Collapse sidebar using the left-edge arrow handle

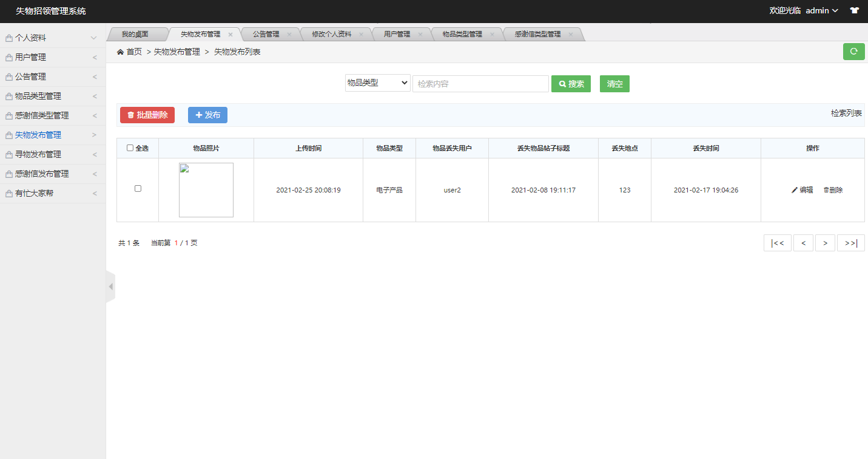110,287
